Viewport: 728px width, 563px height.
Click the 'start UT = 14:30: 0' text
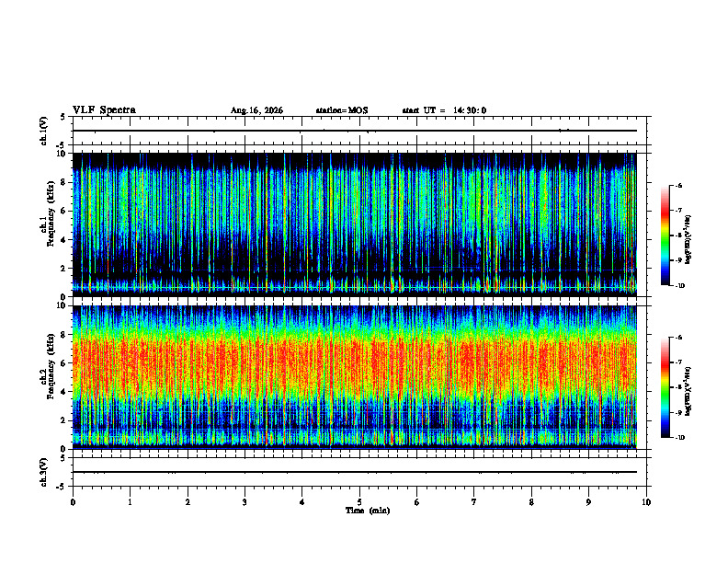point(444,110)
